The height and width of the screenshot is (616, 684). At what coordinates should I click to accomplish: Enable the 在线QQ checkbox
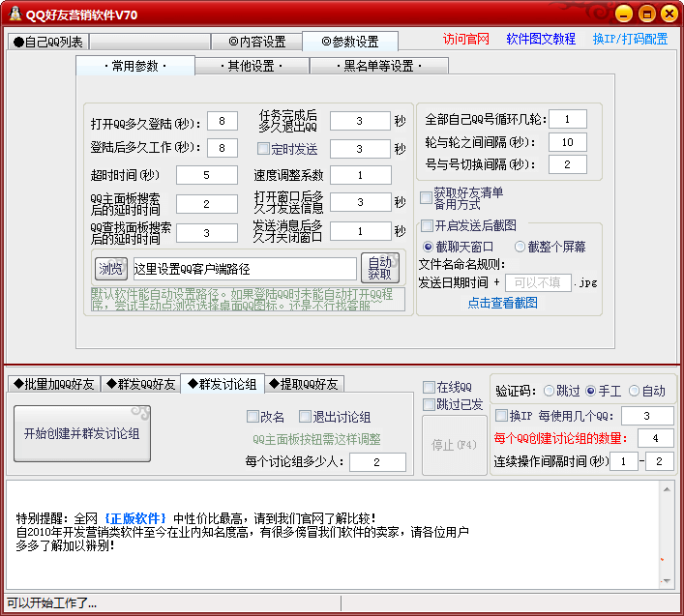click(429, 387)
